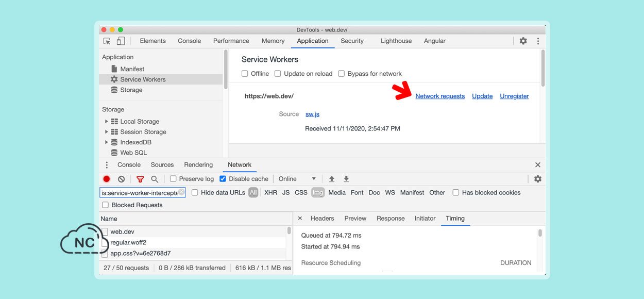Switch to the Elements panel tab
The image size is (644, 299).
click(152, 41)
